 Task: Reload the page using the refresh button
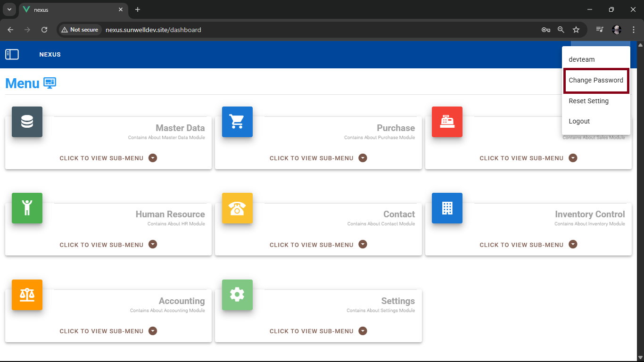(44, 30)
